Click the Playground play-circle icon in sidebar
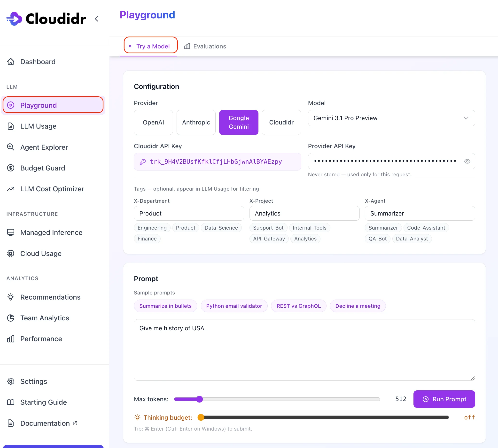The width and height of the screenshot is (498, 448). point(11,105)
